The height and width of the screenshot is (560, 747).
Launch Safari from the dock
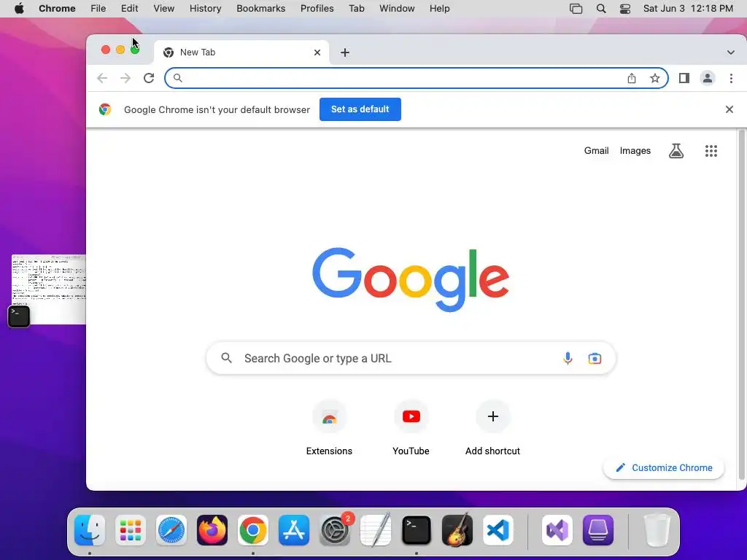171,530
